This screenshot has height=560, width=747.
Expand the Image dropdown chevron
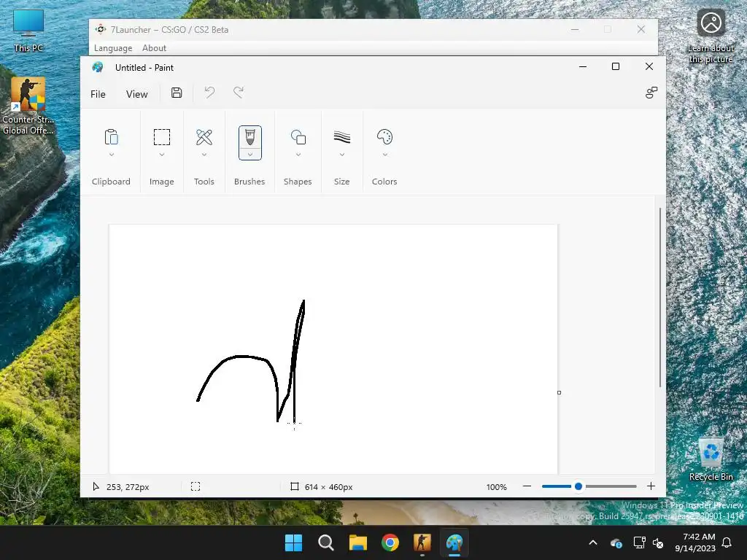coord(162,155)
